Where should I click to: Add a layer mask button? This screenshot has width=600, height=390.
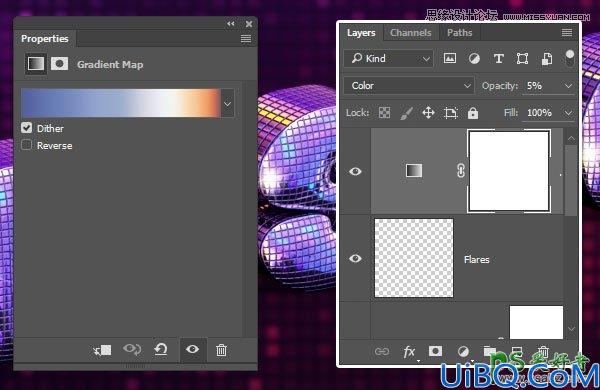click(x=435, y=351)
